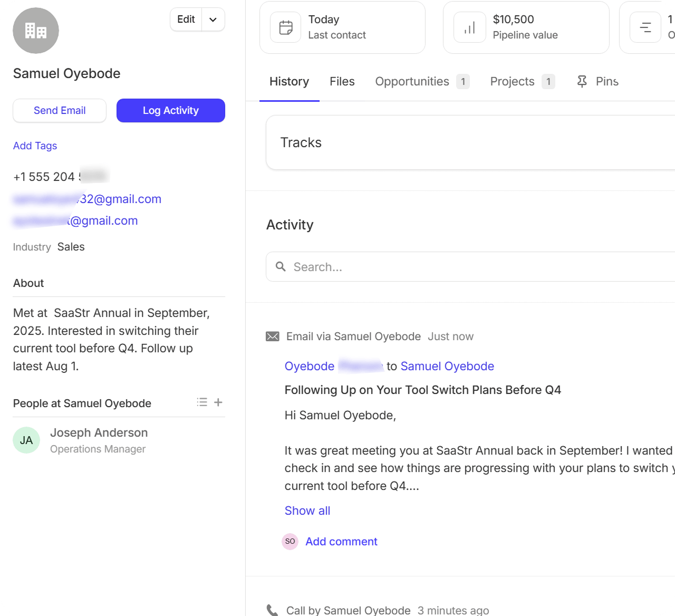Click the email subject about Tool Switch Plans
The height and width of the screenshot is (616, 675).
pos(423,390)
